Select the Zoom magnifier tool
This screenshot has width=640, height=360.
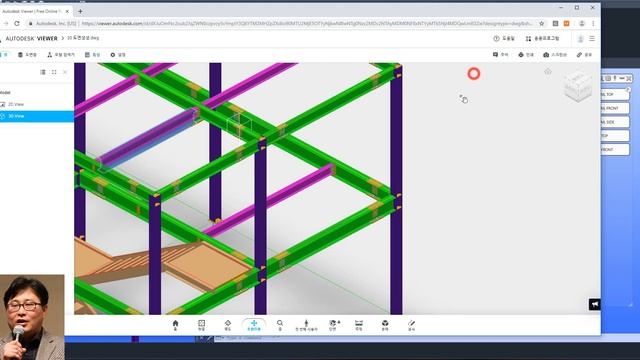click(x=280, y=325)
